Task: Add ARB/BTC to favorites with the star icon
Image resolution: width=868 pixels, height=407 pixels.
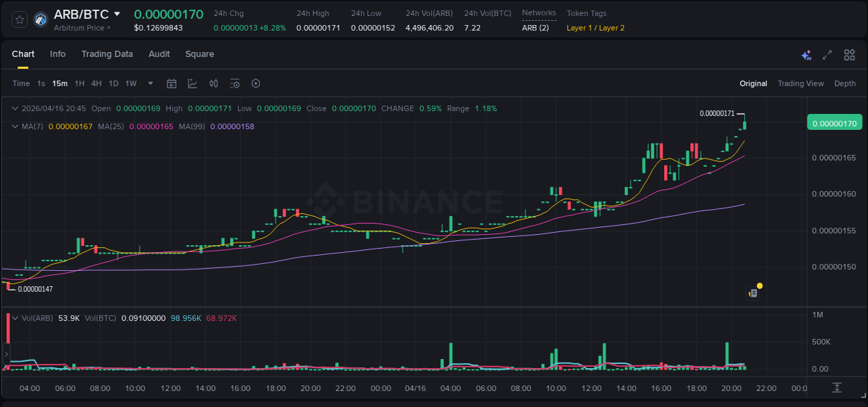Action: tap(19, 19)
